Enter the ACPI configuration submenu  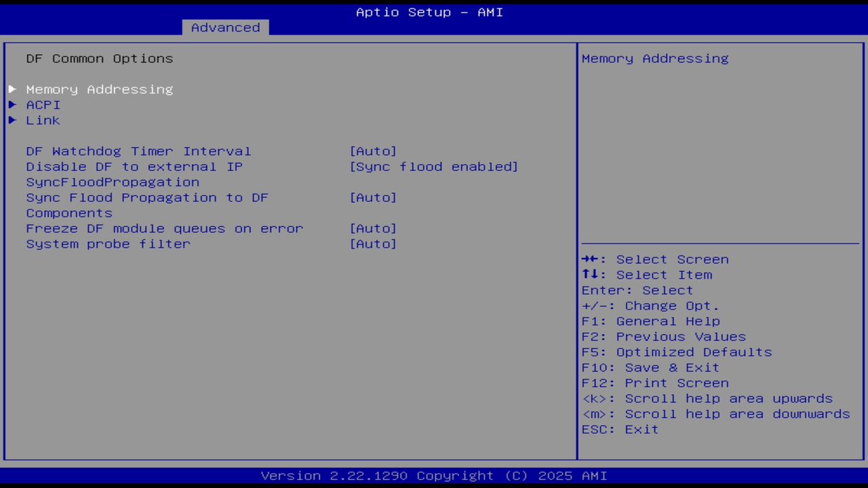click(x=43, y=104)
